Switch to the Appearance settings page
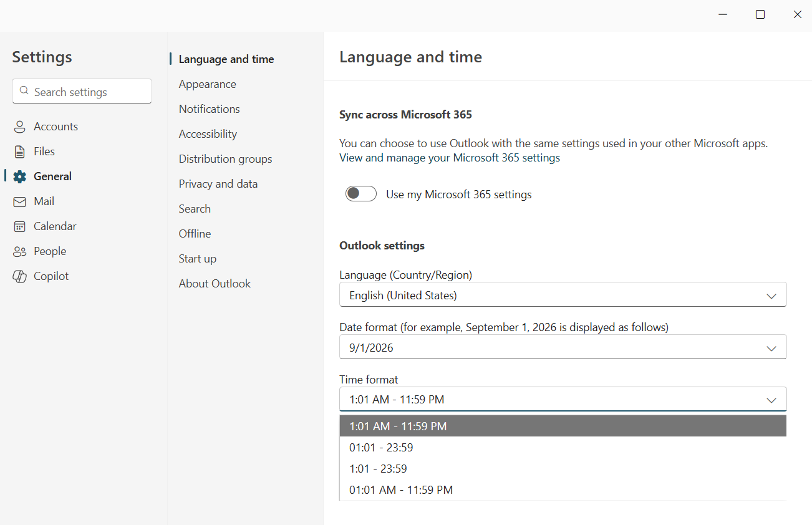Viewport: 812px width, 525px height. [207, 84]
